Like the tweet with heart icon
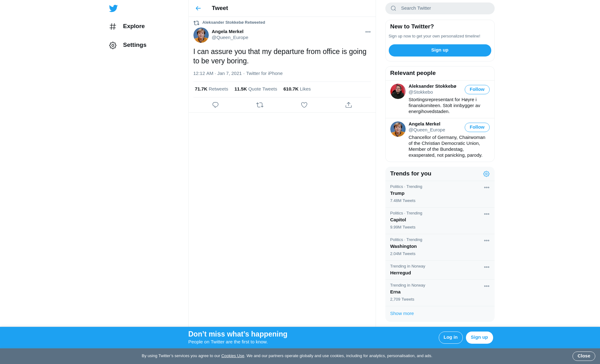Viewport: 600px width, 364px height. pyautogui.click(x=304, y=105)
